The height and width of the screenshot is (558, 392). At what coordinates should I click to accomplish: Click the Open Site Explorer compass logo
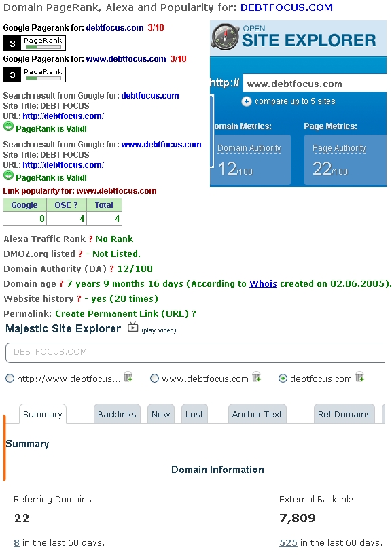coord(225,36)
